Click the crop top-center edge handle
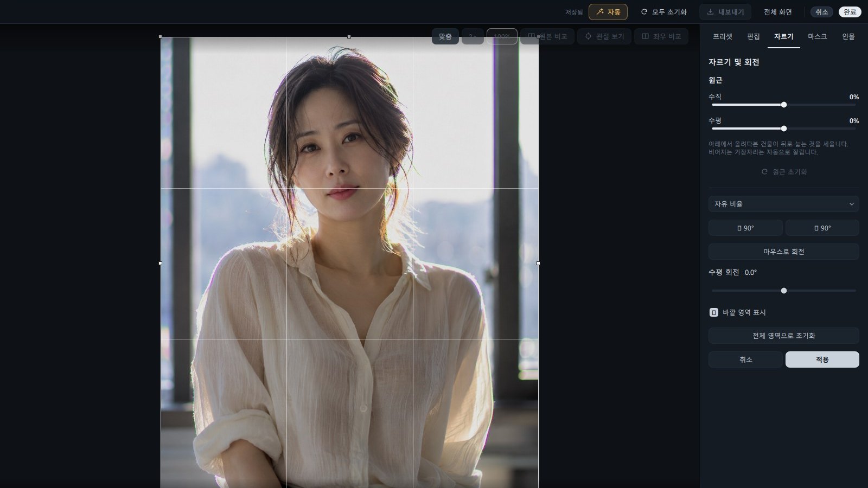 coord(349,37)
